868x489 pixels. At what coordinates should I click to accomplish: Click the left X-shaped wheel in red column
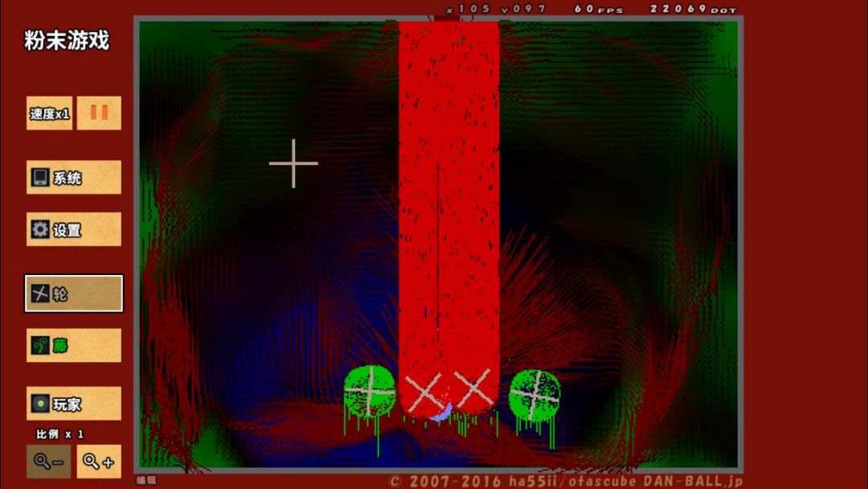424,392
